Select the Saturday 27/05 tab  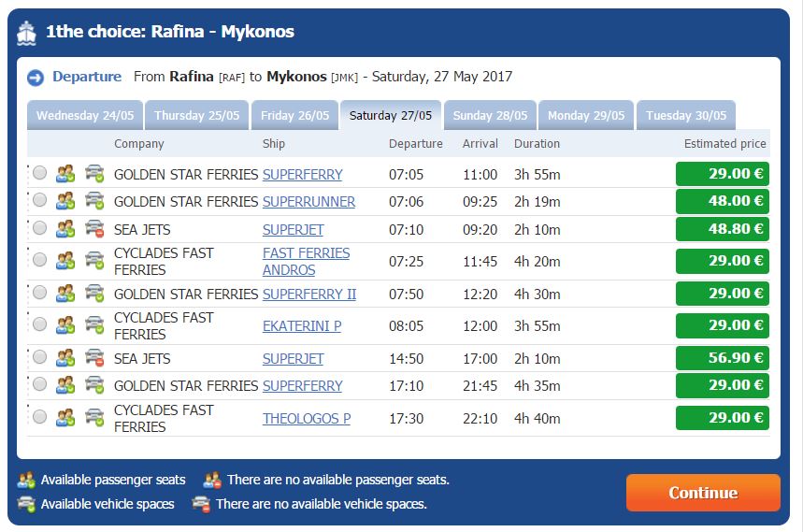[391, 115]
